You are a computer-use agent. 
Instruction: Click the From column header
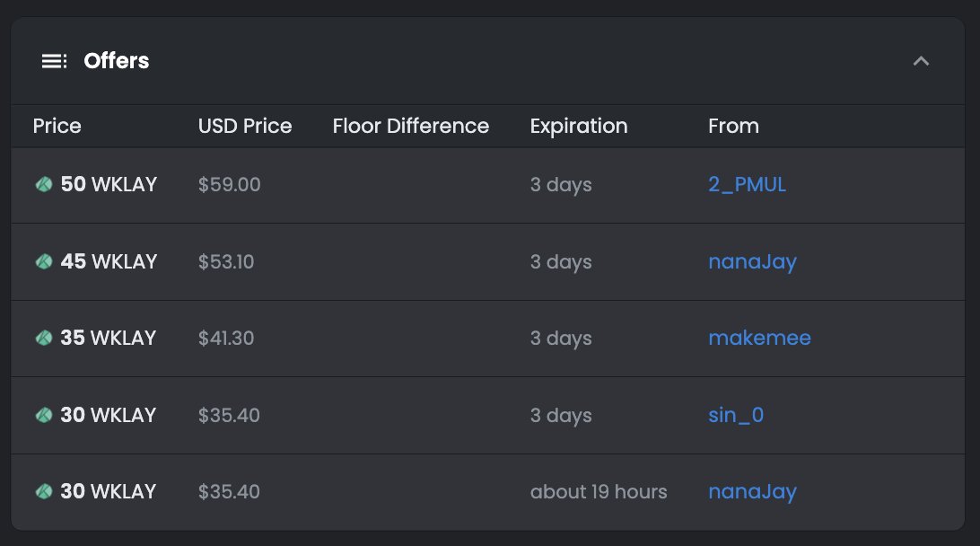click(x=733, y=127)
